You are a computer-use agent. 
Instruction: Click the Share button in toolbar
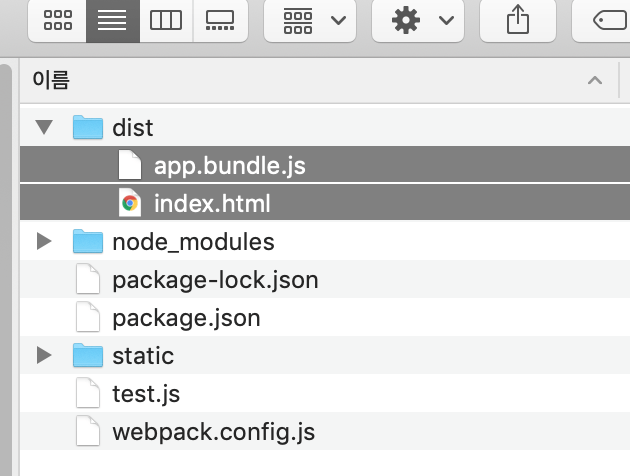(x=517, y=21)
